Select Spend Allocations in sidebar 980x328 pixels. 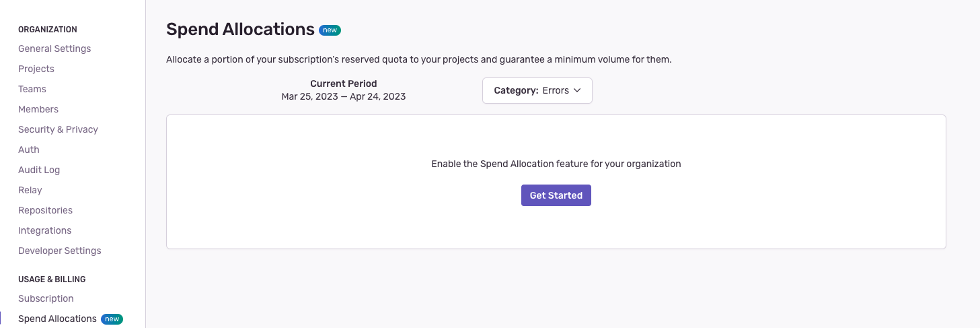click(x=57, y=319)
